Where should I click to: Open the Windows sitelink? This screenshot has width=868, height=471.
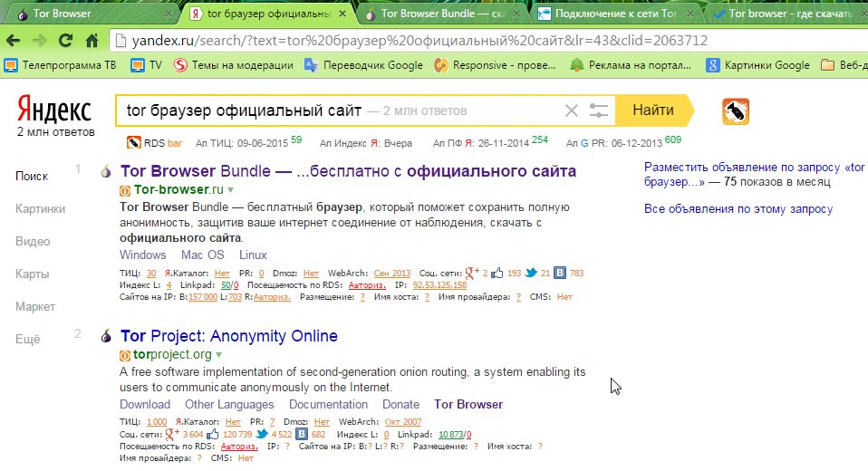click(x=143, y=255)
